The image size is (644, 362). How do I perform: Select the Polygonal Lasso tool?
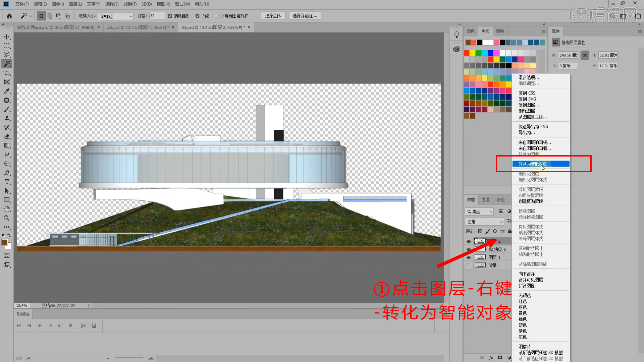coord(7,55)
